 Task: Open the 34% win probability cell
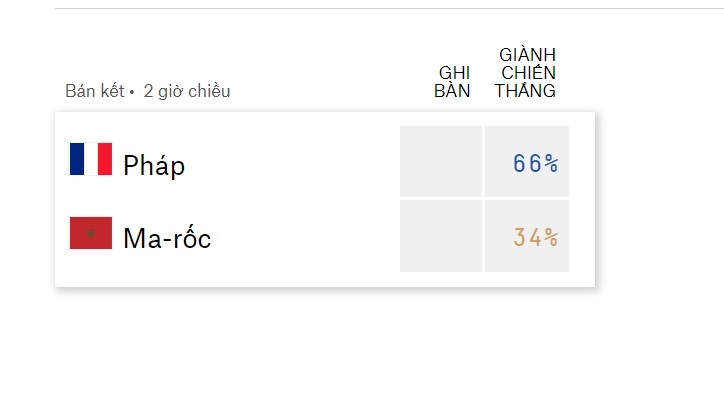click(x=527, y=236)
